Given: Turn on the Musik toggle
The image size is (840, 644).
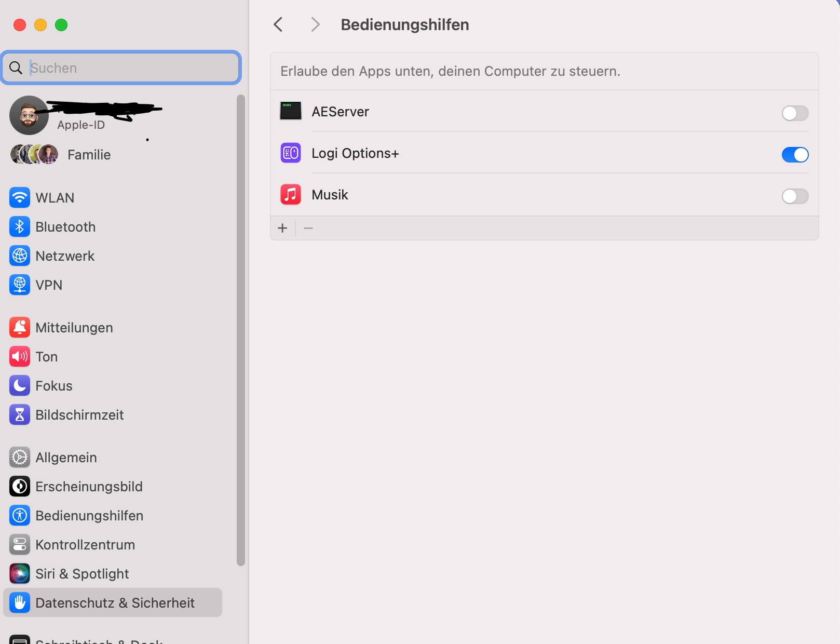Looking at the screenshot, I should point(795,196).
